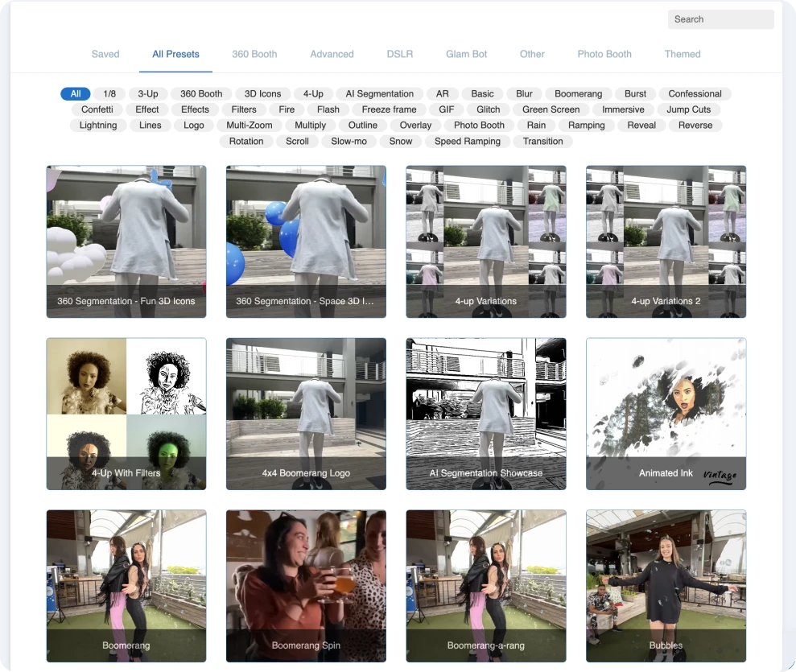
Task: Select the Confetti preset filter
Action: tap(97, 109)
